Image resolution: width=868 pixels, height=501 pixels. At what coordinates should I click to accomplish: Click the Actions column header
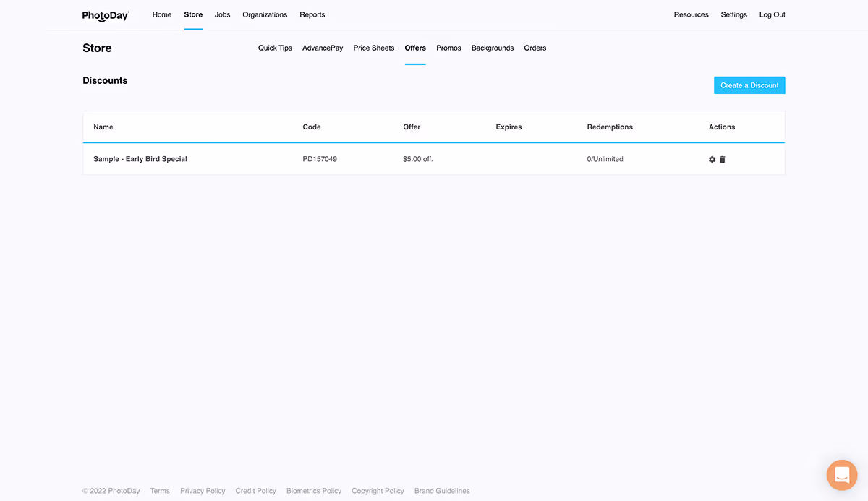722,127
